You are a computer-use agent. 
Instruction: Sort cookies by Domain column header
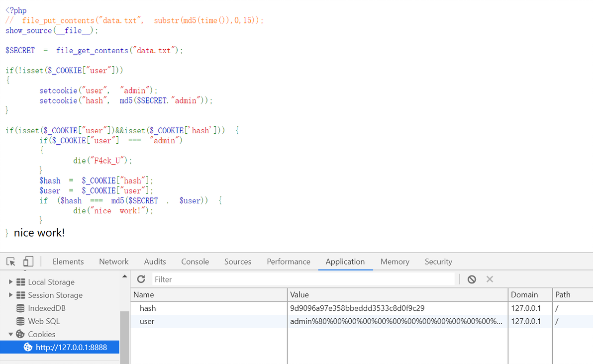click(530, 294)
